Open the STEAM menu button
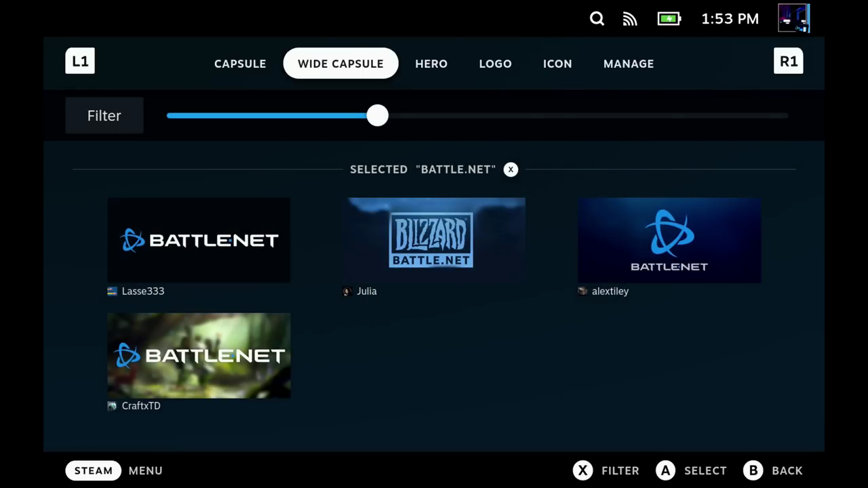Viewport: 868px width, 488px height. (94, 470)
